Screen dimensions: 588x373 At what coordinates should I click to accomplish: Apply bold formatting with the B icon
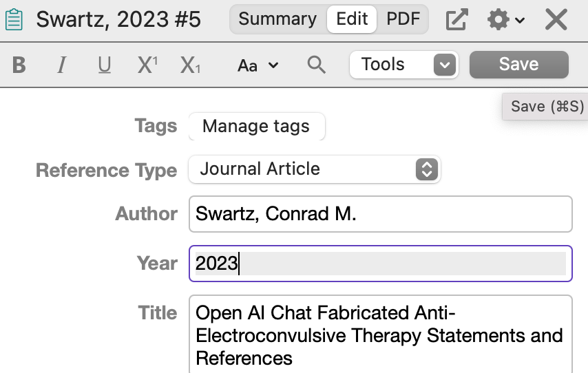tap(19, 65)
